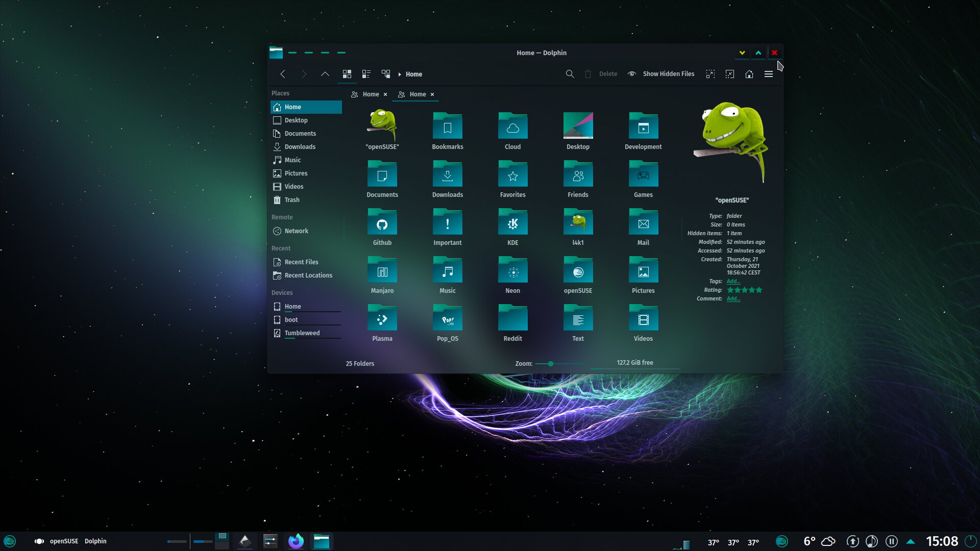Open the settings sliders app in taskbar

pyautogui.click(x=270, y=541)
